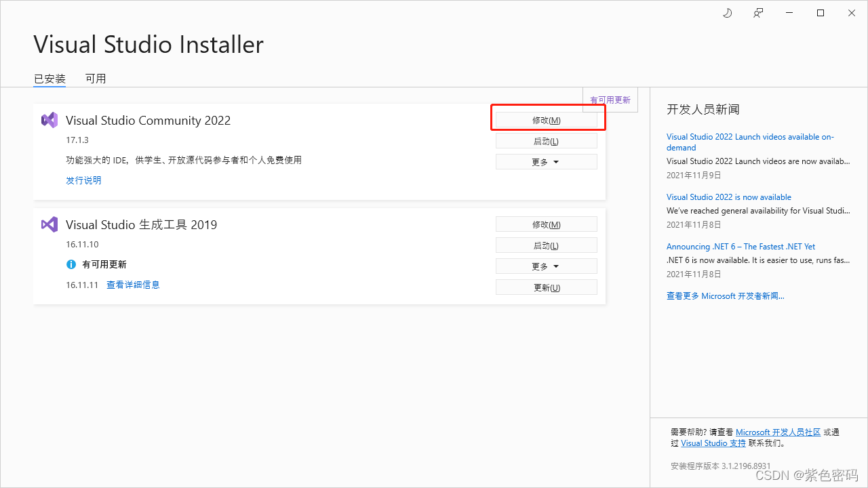The width and height of the screenshot is (868, 488).
Task: Click 更新 button for Build Tools 2019
Action: (546, 287)
